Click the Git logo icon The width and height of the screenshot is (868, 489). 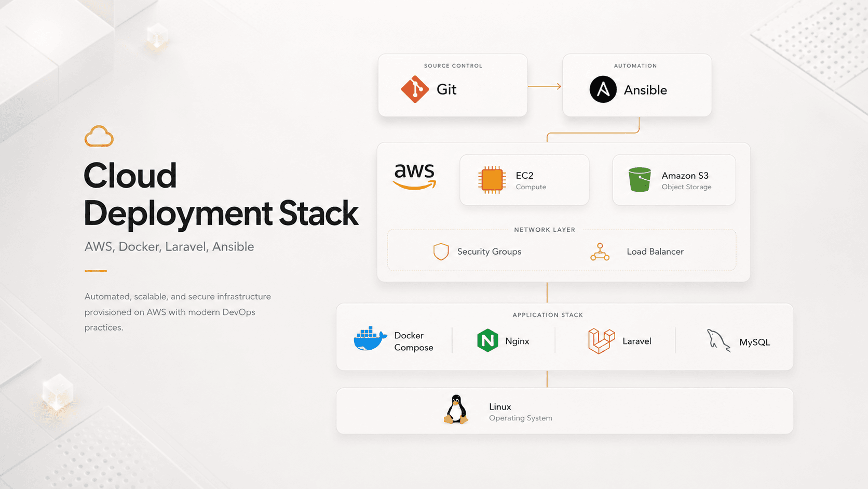415,89
